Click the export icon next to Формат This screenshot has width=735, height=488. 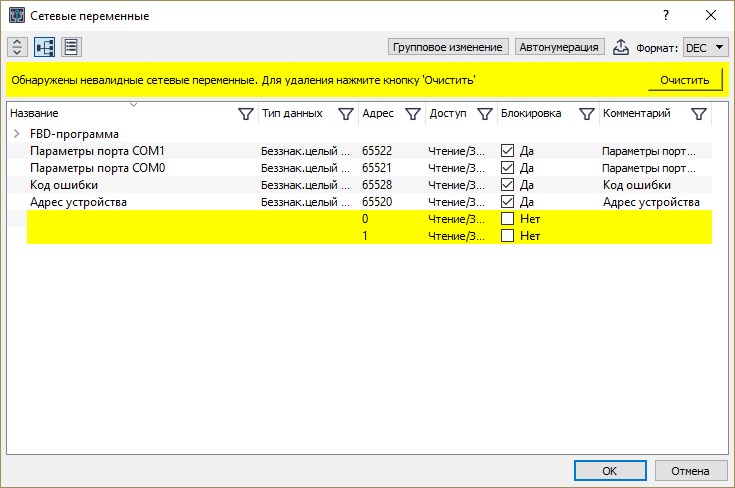click(621, 47)
